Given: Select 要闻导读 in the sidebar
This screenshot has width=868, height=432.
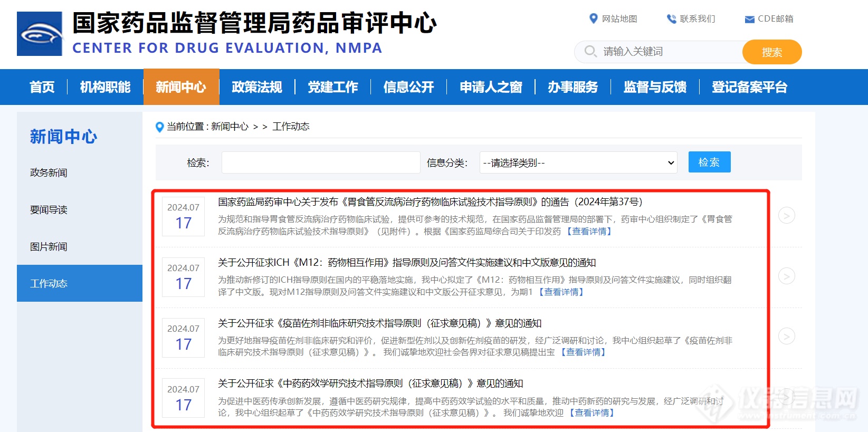Looking at the screenshot, I should (x=49, y=209).
